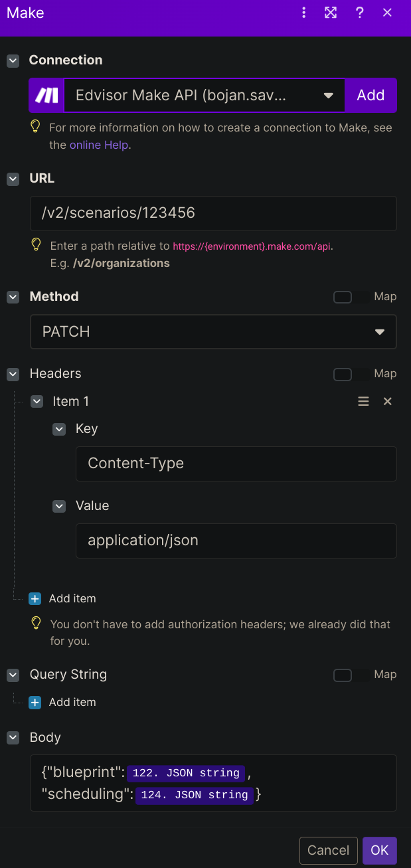The width and height of the screenshot is (411, 868).
Task: Open the three-dot options menu in header
Action: pos(304,13)
